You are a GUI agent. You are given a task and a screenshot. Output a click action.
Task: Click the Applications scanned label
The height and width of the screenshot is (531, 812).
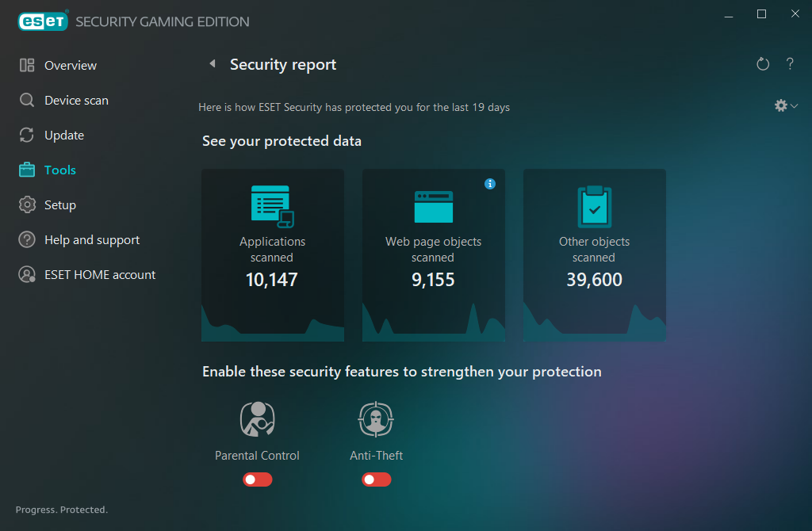[273, 250]
